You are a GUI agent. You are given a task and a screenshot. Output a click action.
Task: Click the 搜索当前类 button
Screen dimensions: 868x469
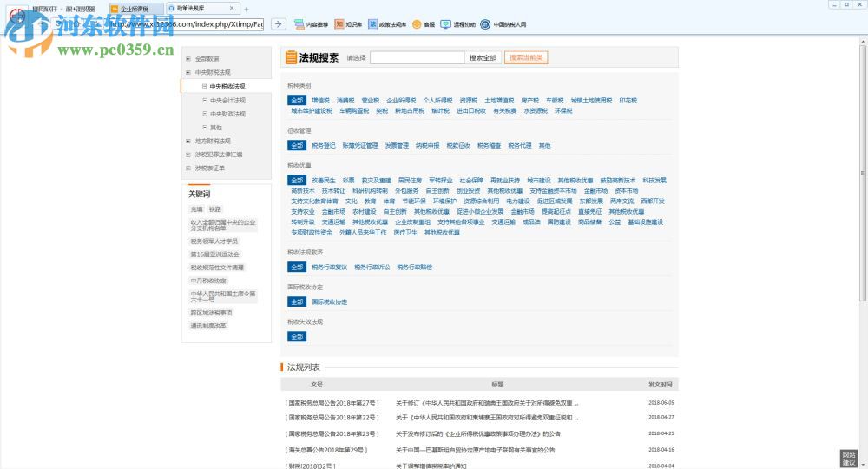coord(526,57)
